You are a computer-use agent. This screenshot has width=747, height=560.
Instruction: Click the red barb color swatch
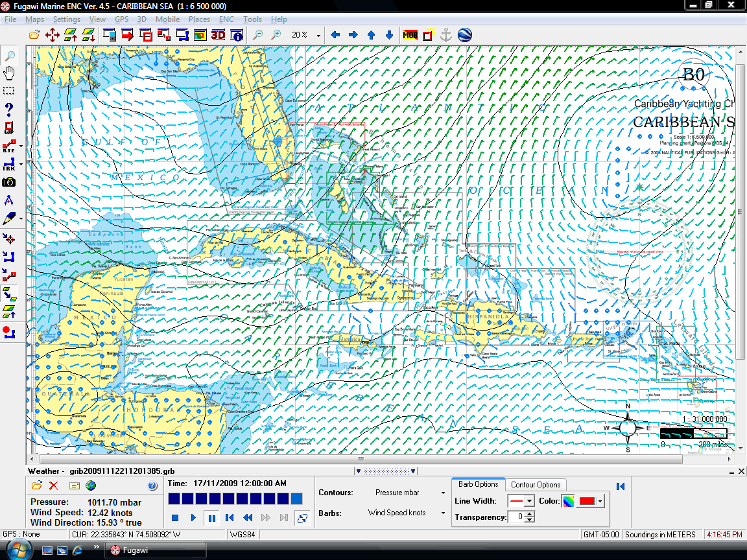586,501
